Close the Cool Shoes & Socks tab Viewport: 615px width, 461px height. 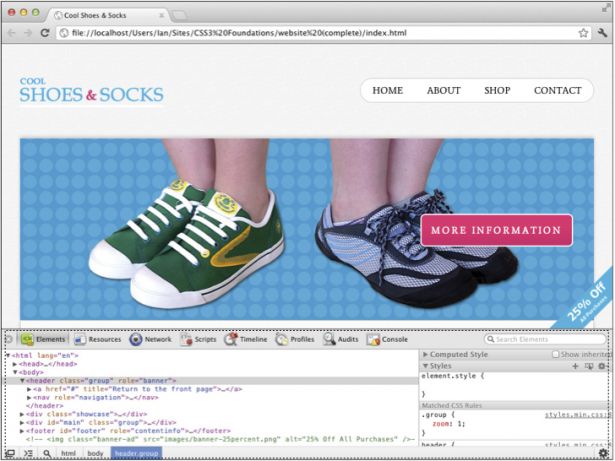[161, 15]
